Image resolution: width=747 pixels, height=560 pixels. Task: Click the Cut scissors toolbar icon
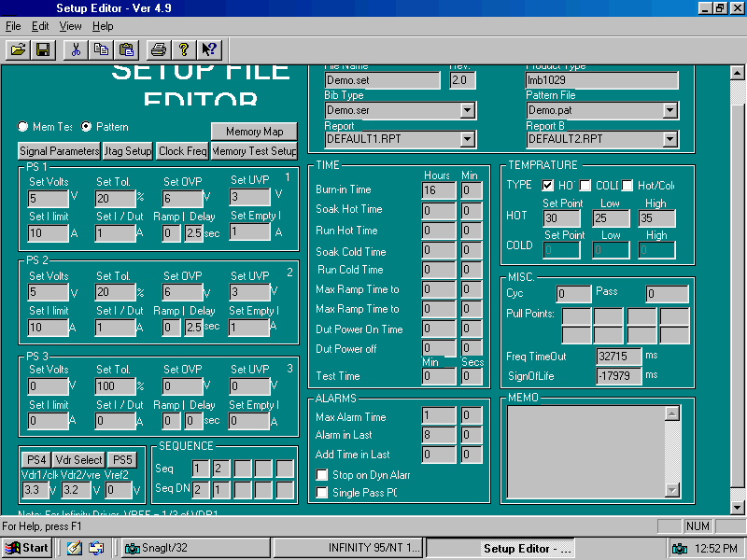click(x=77, y=49)
